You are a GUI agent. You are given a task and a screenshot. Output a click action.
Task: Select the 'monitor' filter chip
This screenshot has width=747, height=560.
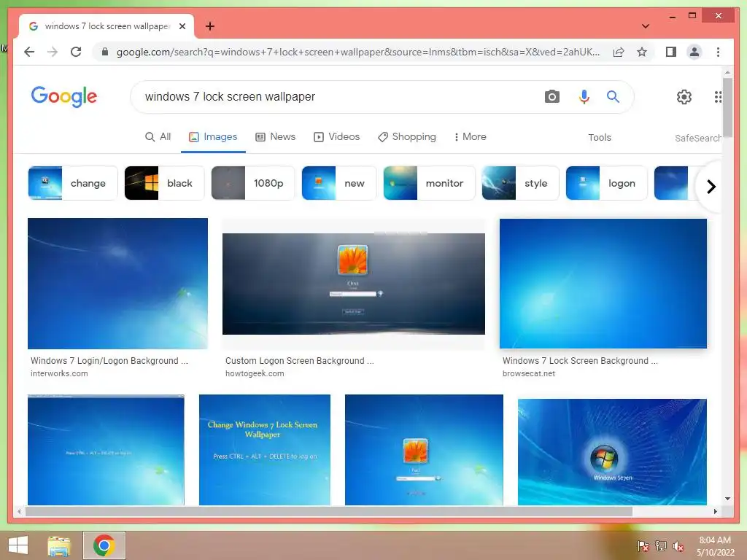click(x=429, y=183)
